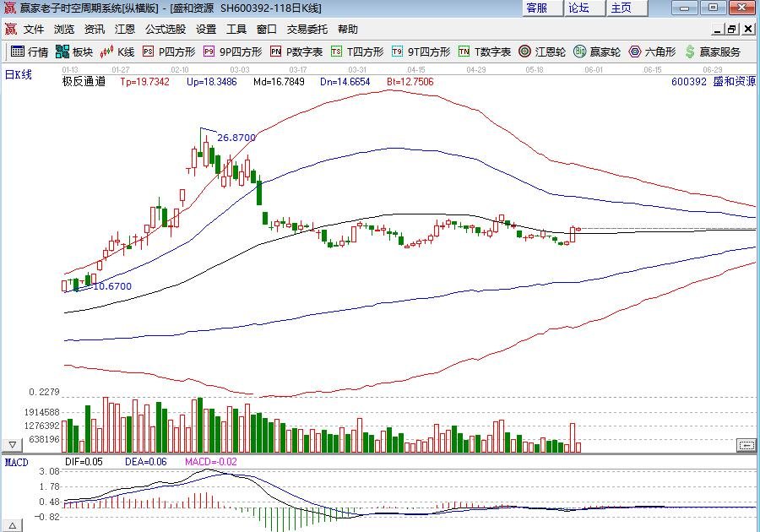
Task: Launch the 赢家轮 tool
Action: point(597,52)
